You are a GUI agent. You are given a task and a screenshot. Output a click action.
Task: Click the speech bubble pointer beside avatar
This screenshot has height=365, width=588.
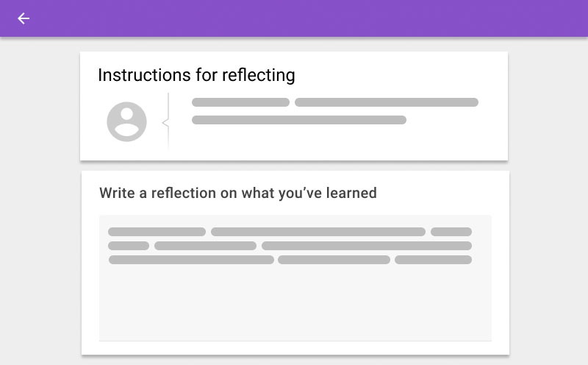pyautogui.click(x=165, y=122)
